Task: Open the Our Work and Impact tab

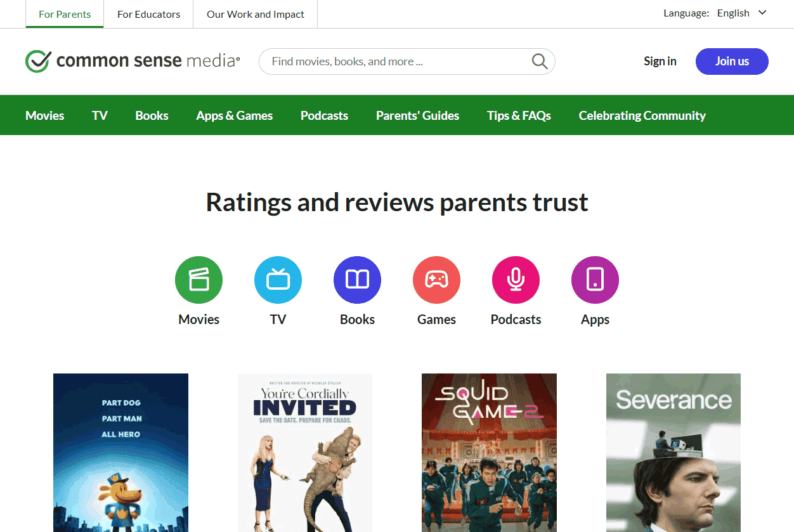Action: (255, 14)
